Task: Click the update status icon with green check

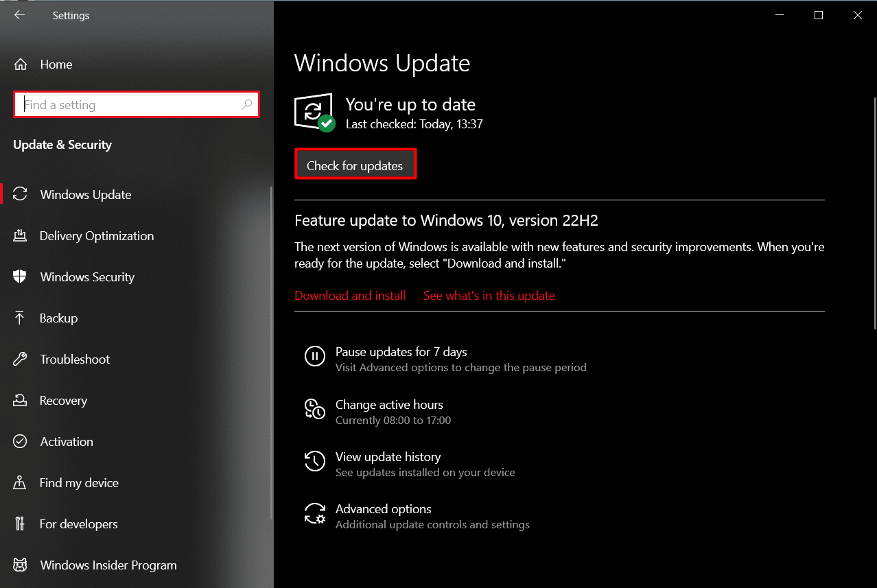Action: (x=314, y=113)
